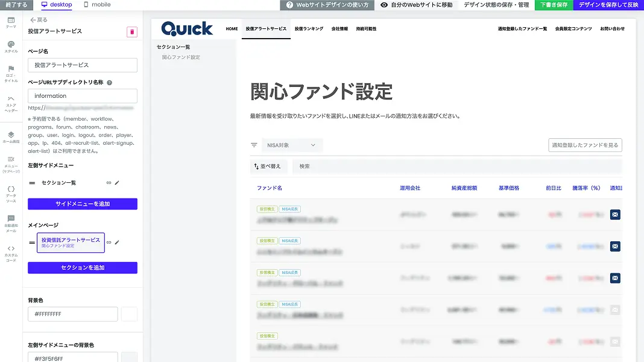Click サイドメニューを追加 button
This screenshot has width=644, height=362.
pyautogui.click(x=83, y=204)
